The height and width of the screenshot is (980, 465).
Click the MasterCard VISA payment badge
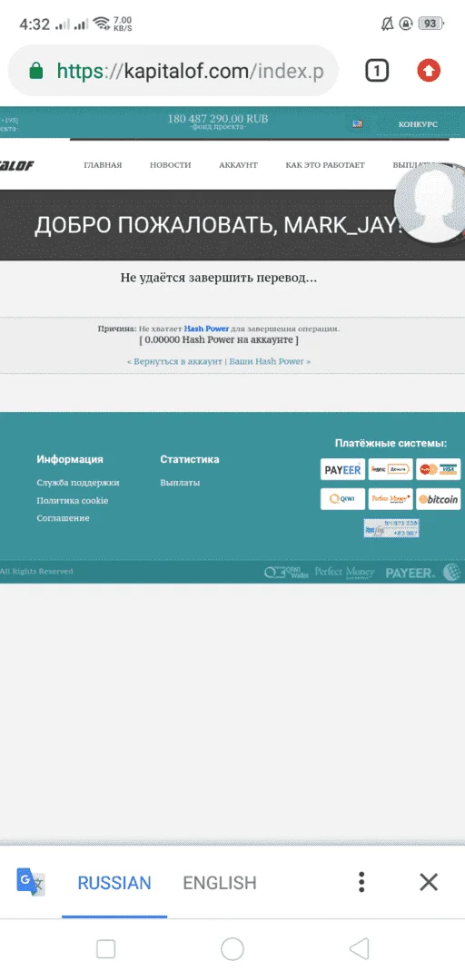[438, 469]
